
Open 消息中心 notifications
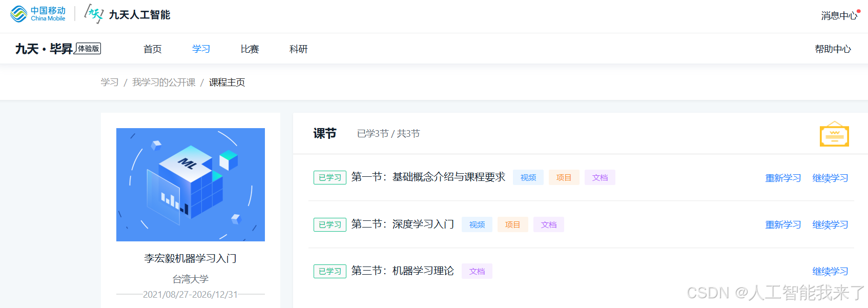pos(839,15)
